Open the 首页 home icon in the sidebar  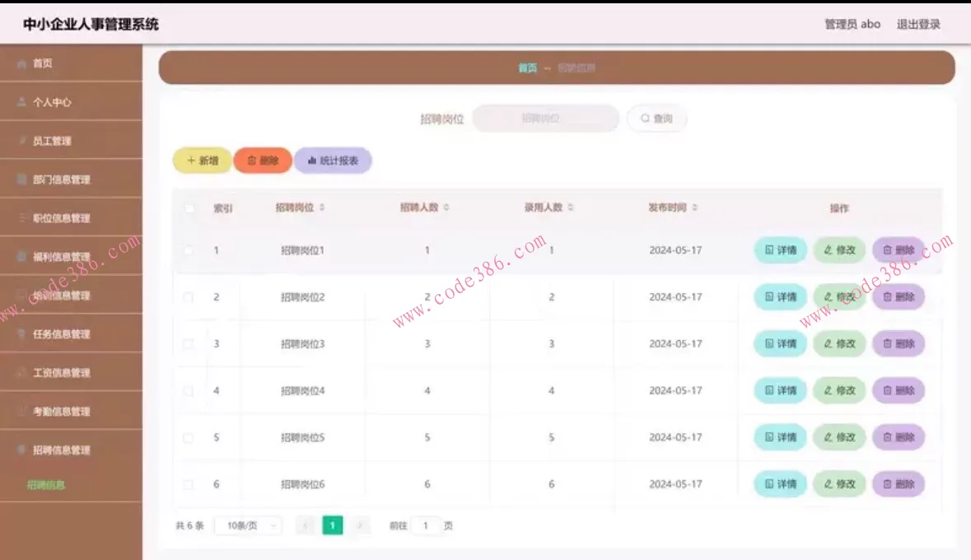[22, 63]
